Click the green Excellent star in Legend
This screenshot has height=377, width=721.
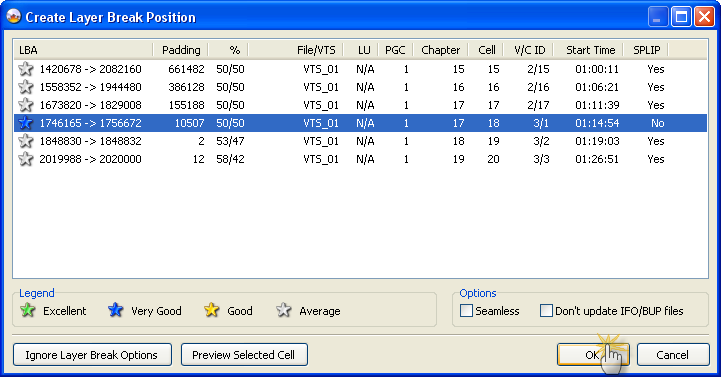[28, 310]
